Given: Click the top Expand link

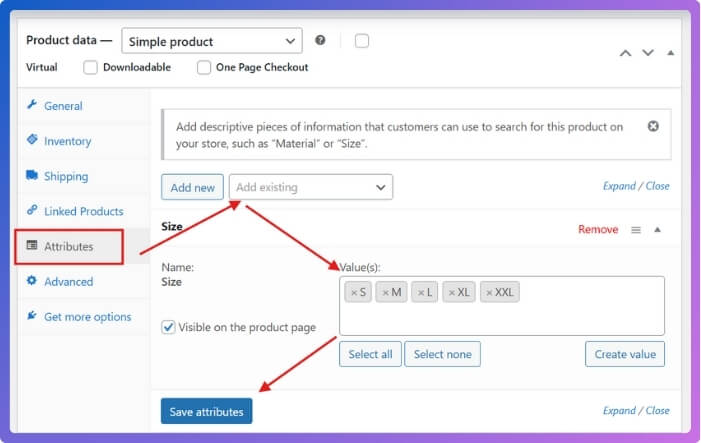Looking at the screenshot, I should coord(619,186).
